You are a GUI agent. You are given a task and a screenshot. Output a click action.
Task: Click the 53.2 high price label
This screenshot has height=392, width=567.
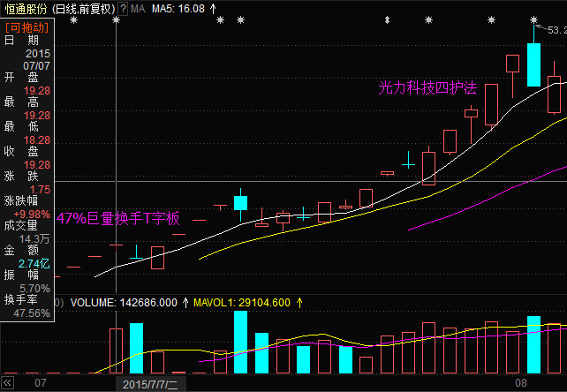(557, 30)
